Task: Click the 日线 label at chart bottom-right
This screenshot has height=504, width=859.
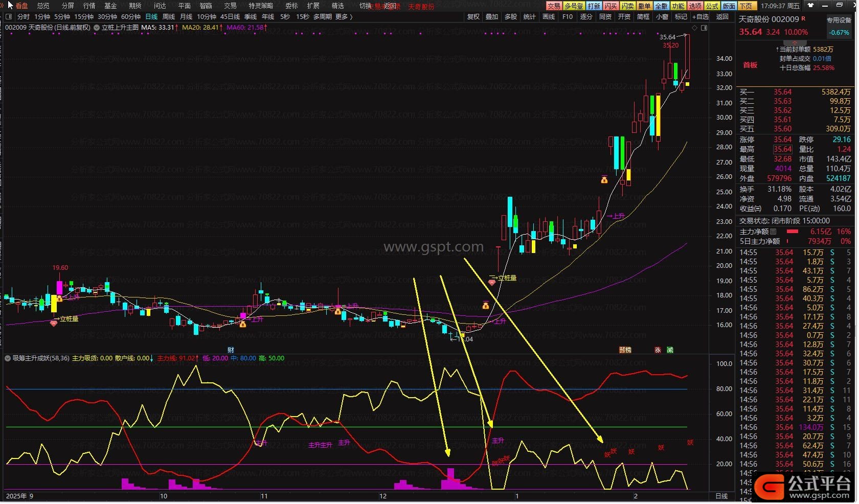Action: click(721, 496)
